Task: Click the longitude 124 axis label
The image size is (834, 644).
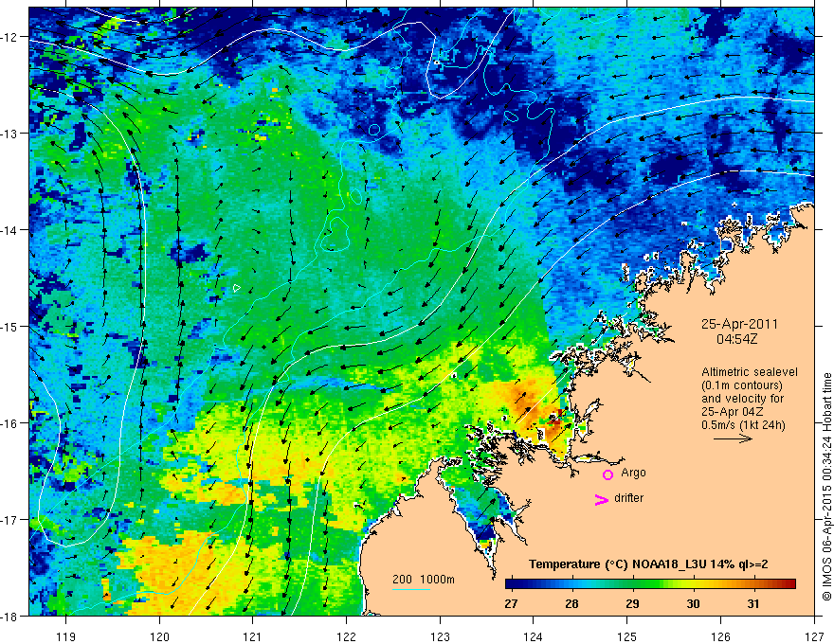Action: [x=534, y=636]
